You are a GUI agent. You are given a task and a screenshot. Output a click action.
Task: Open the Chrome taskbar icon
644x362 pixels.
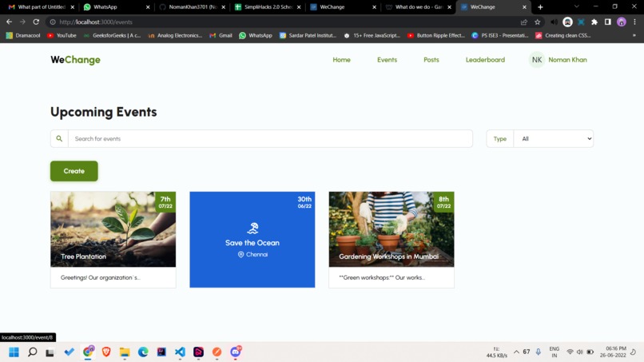point(88,352)
